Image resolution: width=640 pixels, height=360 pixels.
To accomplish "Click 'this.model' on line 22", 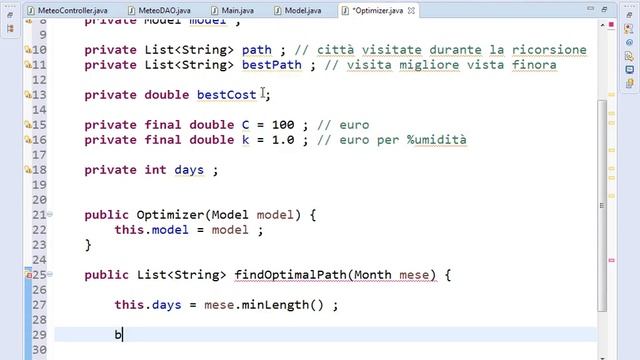I will coord(151,230).
